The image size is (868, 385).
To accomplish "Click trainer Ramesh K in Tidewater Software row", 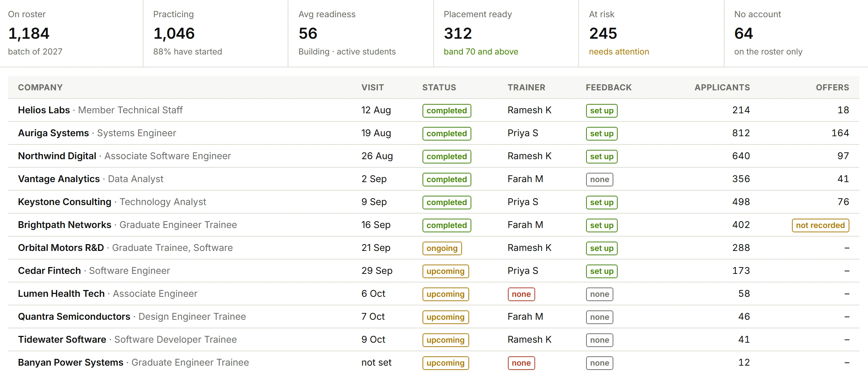I will (x=529, y=339).
